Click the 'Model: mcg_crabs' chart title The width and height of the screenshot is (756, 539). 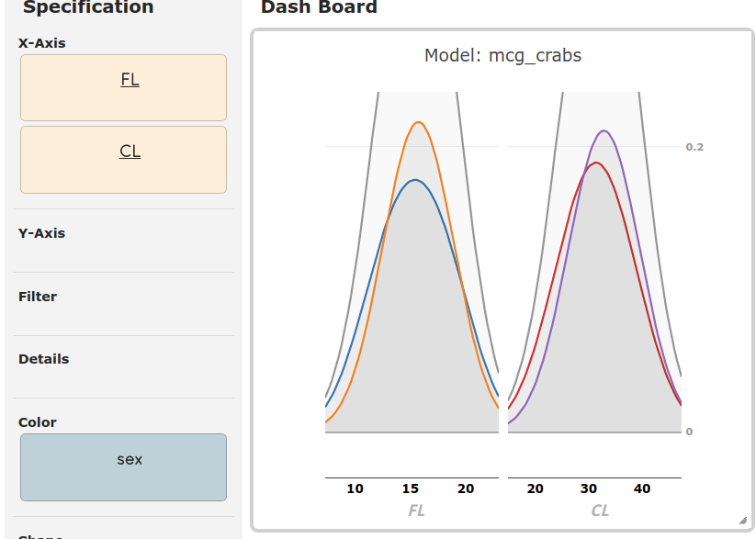[x=502, y=55]
